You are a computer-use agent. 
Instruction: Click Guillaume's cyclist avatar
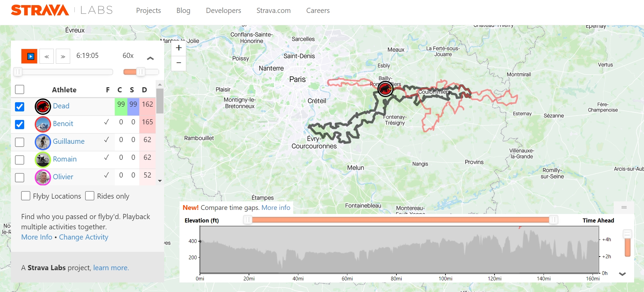pos(43,142)
